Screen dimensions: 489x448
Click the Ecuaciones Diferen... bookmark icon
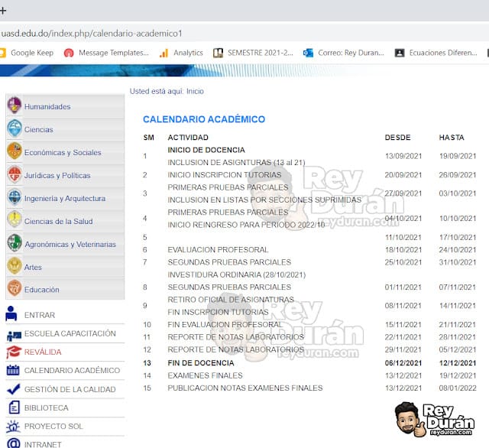pyautogui.click(x=400, y=53)
